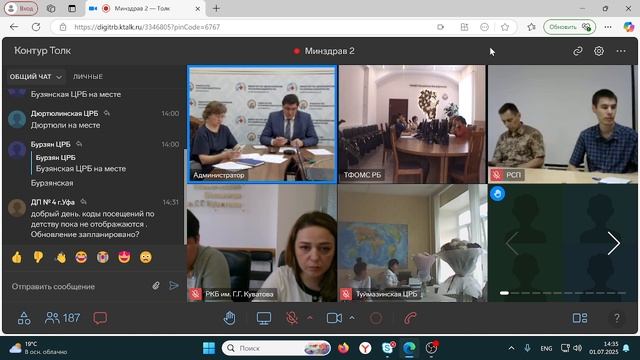Start screen sharing with monitor icon
640x360 pixels.
(264, 318)
